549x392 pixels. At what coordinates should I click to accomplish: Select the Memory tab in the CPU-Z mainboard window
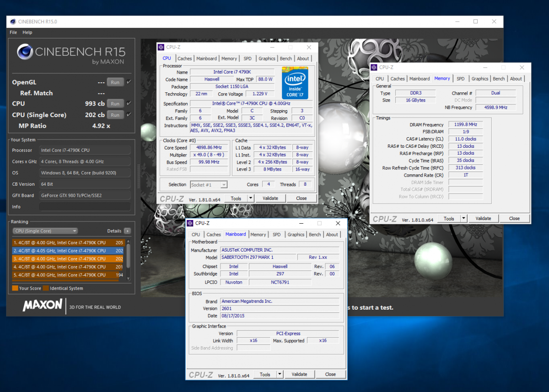pos(258,235)
